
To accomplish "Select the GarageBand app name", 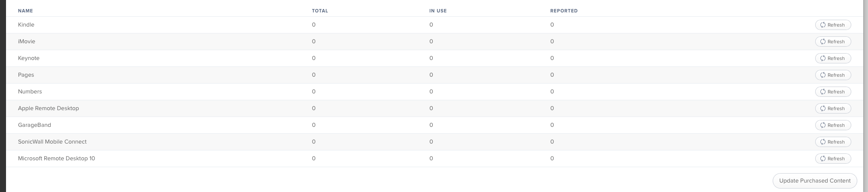I will [34, 125].
